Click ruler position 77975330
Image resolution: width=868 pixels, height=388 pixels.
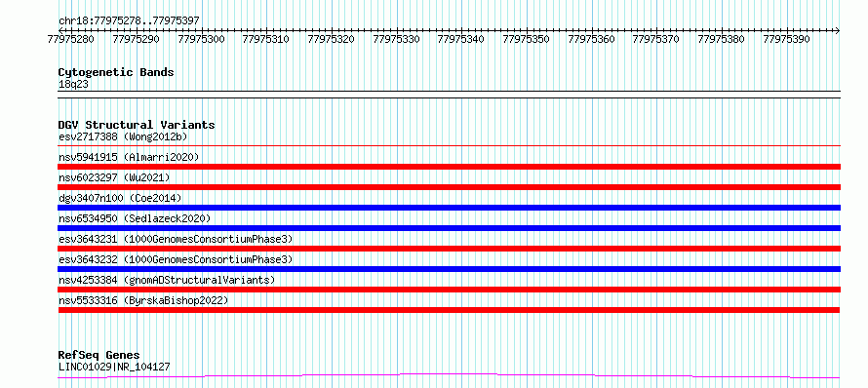397,39
